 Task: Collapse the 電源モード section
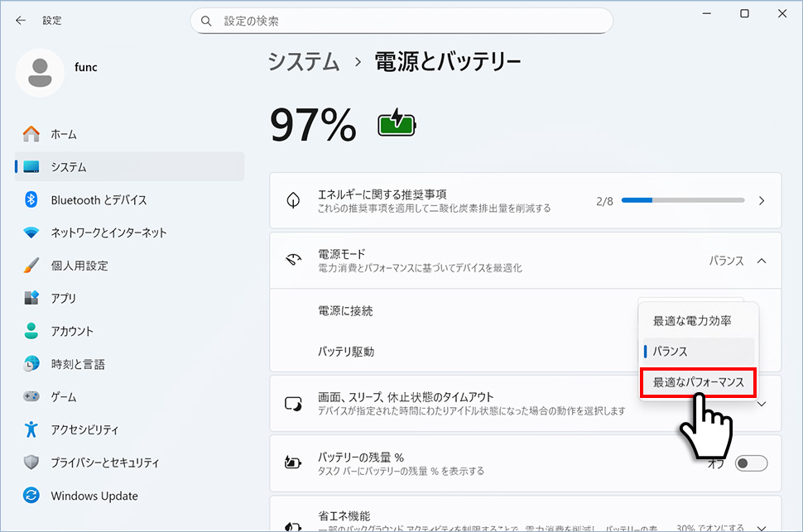pyautogui.click(x=762, y=261)
